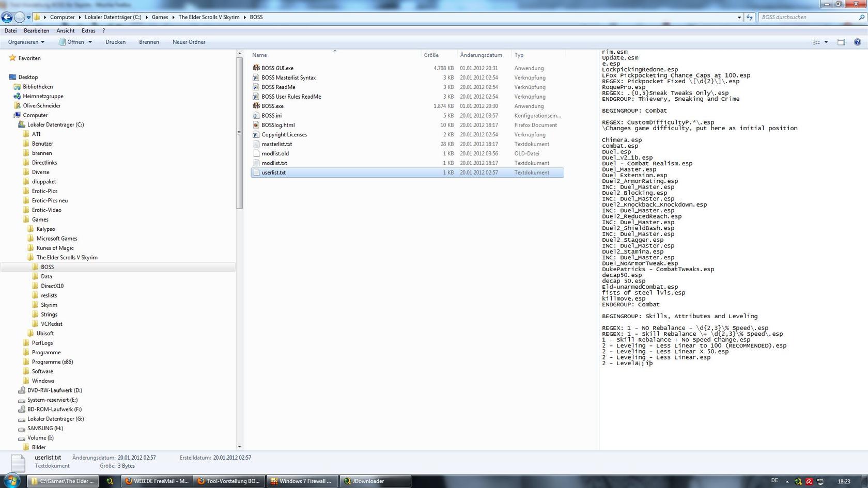Expand the arrow next to Öffnen
This screenshot has height=488, width=868.
(90, 42)
